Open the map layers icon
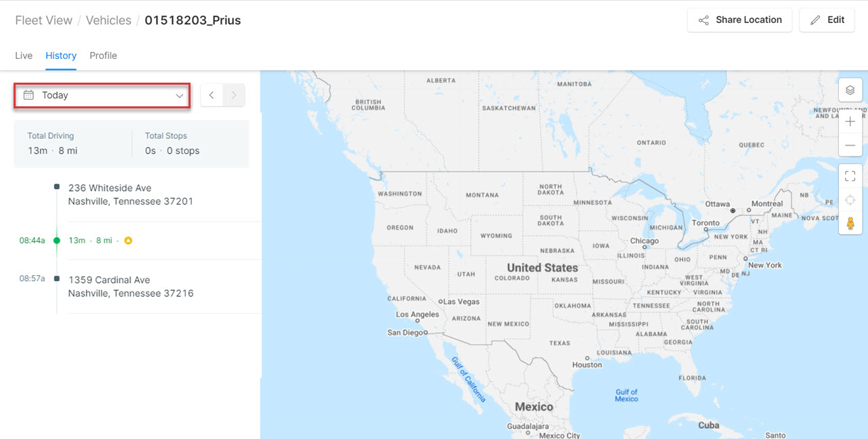Screen dimensions: 868x439 point(850,89)
